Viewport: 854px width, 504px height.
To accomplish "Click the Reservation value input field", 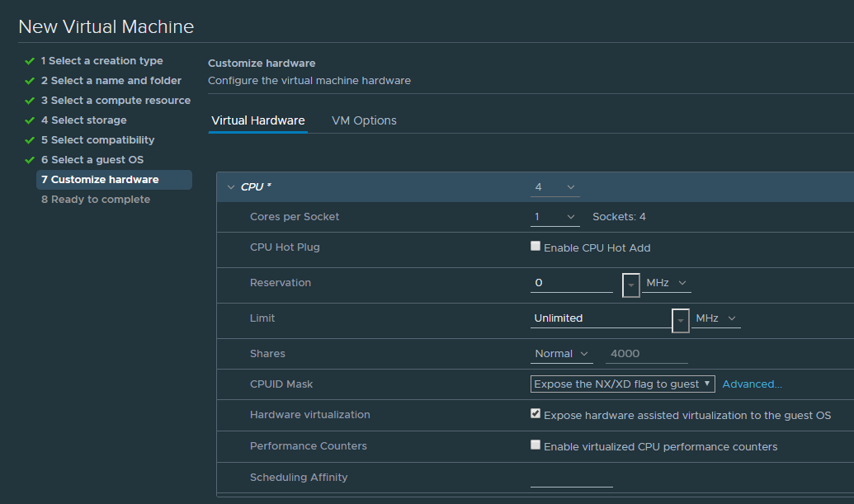I will point(571,283).
